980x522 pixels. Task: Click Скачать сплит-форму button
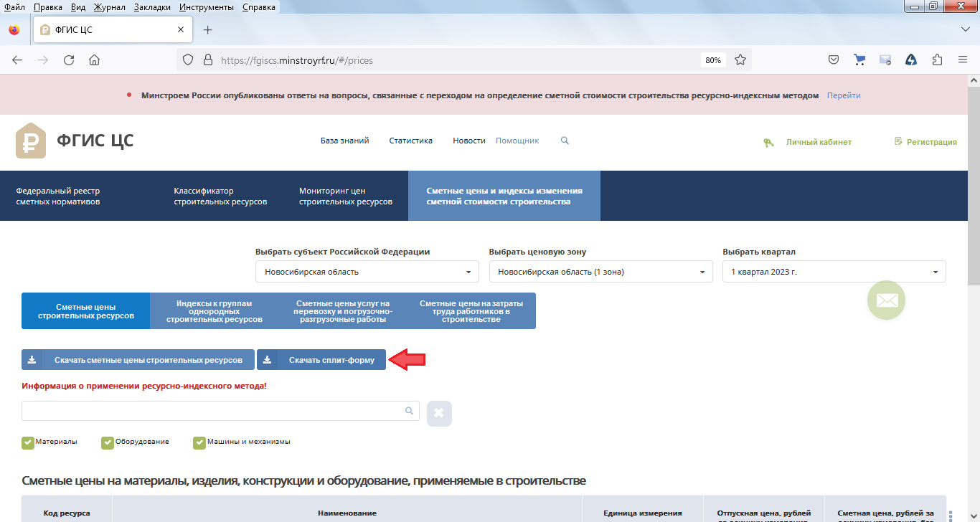click(x=321, y=360)
